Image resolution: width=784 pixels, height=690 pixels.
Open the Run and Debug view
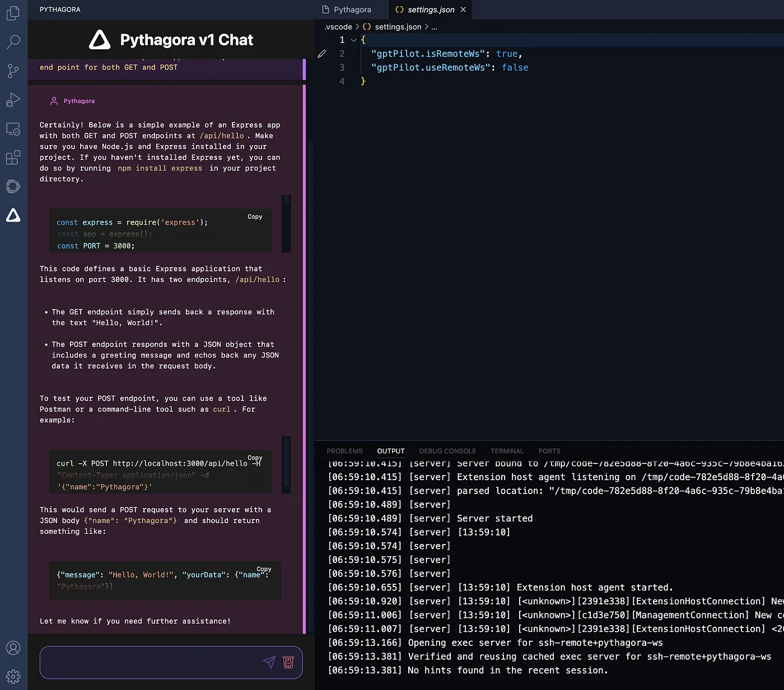point(13,100)
